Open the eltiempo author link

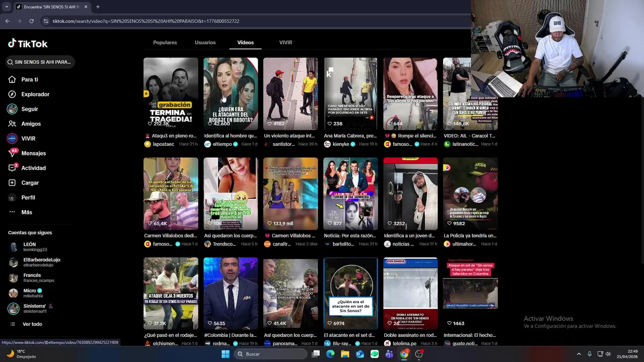pyautogui.click(x=222, y=144)
